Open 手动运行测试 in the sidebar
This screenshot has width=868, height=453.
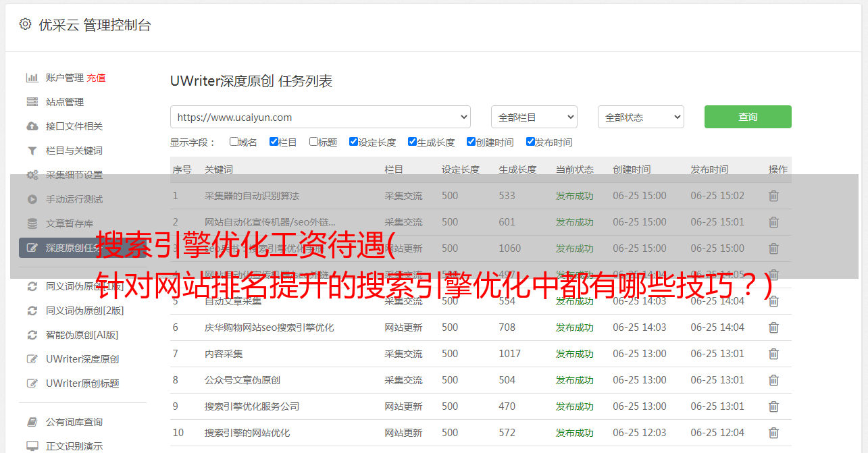(74, 199)
